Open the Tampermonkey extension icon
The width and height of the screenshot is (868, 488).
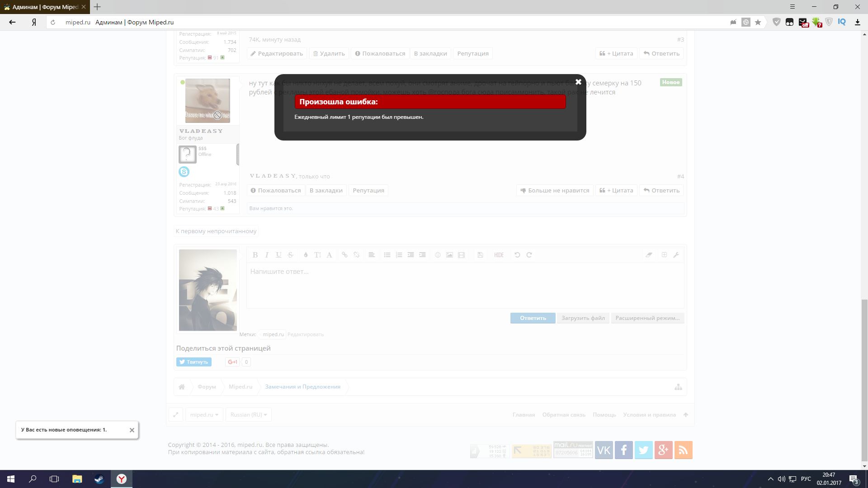pos(789,22)
